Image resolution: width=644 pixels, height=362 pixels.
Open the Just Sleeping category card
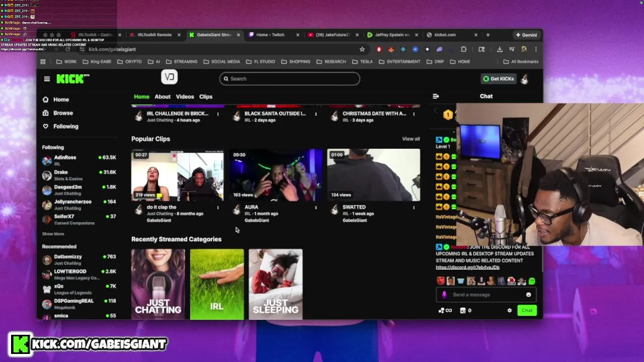pyautogui.click(x=276, y=284)
